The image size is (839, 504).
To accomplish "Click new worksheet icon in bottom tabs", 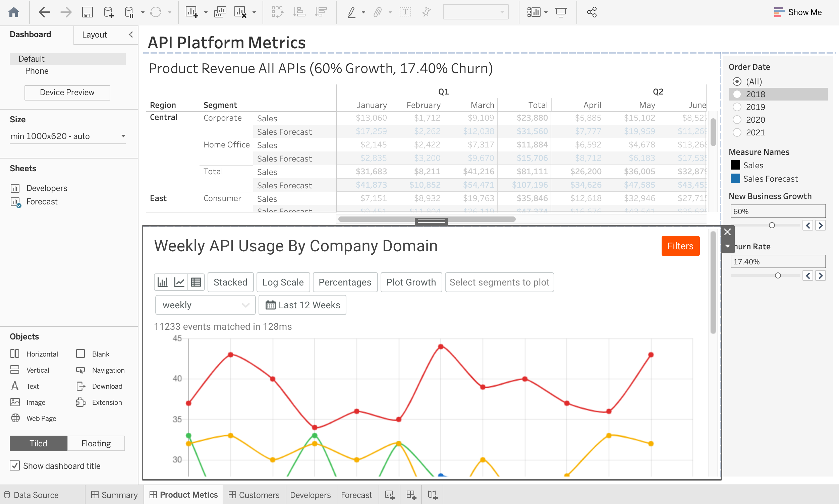I will [390, 495].
